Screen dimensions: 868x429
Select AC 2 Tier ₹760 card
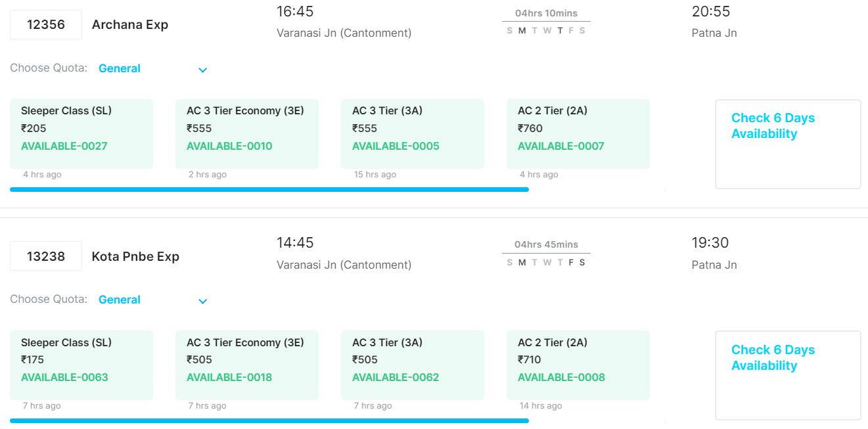578,134
